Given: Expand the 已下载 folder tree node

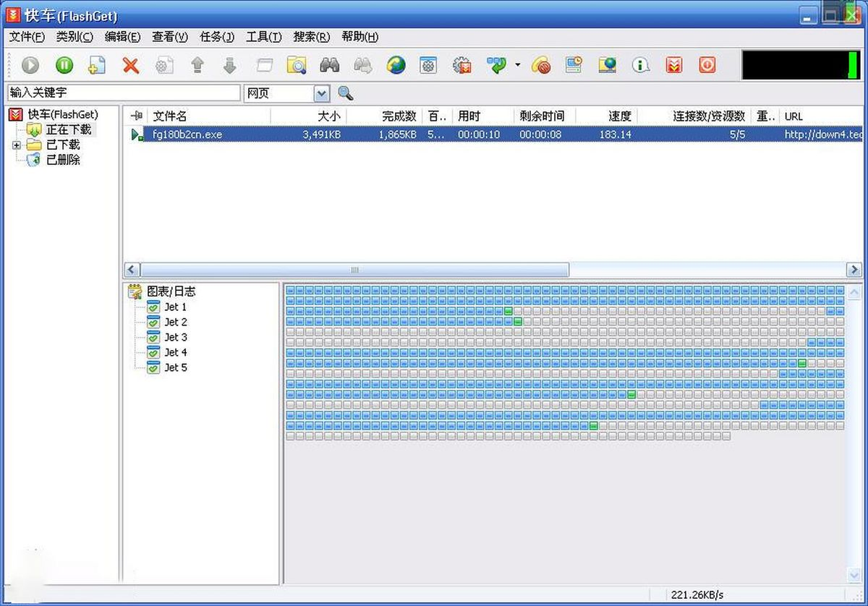Looking at the screenshot, I should click(x=16, y=145).
